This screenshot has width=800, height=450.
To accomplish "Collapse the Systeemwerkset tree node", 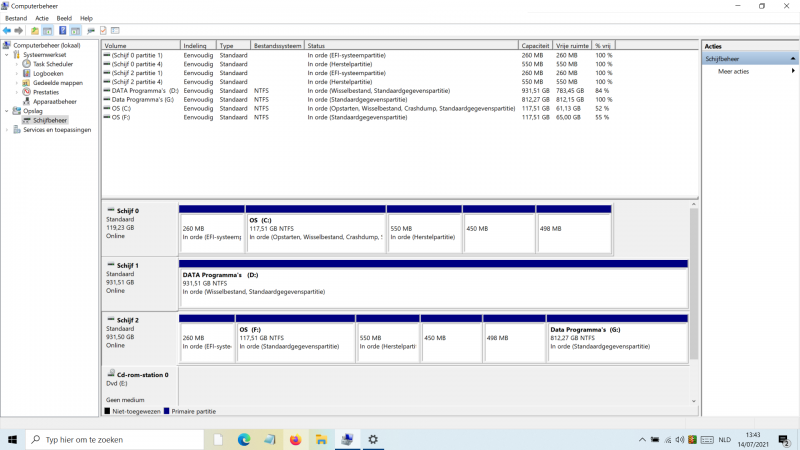I will click(6, 55).
